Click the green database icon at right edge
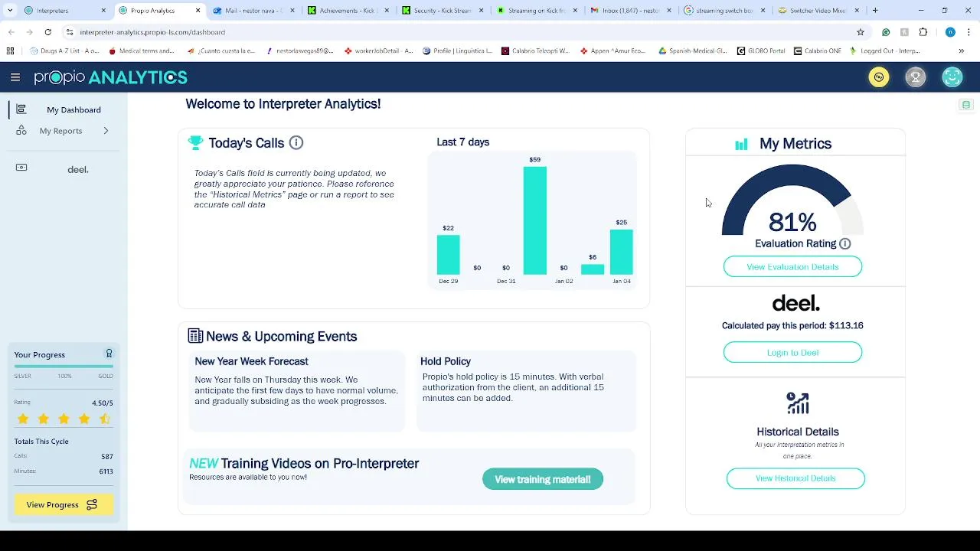The image size is (980, 551). [x=966, y=105]
